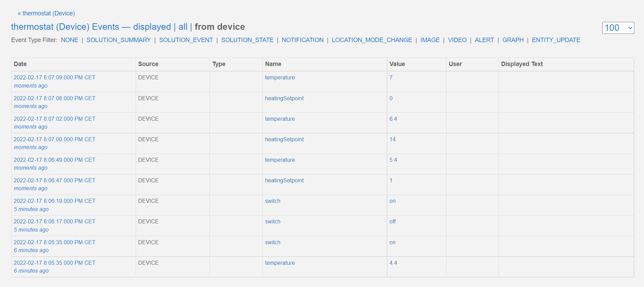Click the switch event valued off

point(273,222)
